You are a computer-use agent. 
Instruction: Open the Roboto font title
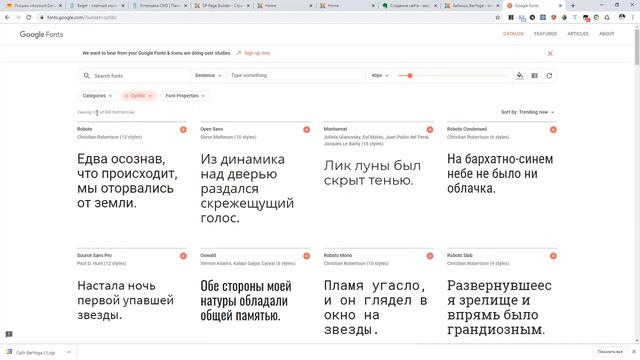[x=84, y=129]
